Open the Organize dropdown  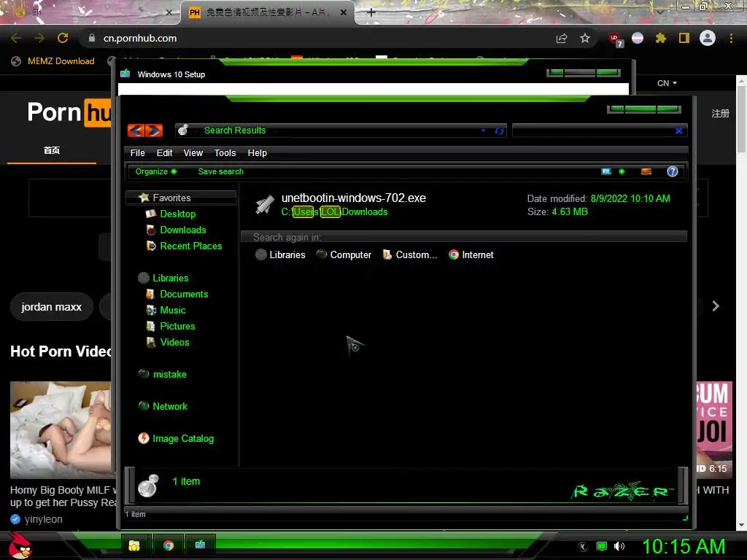pos(156,171)
